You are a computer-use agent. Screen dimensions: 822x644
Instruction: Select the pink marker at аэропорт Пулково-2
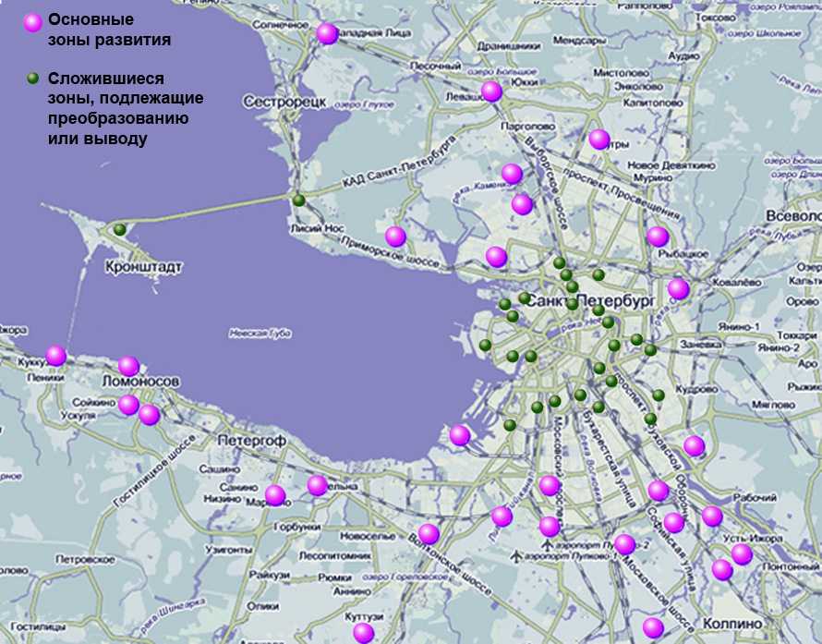pyautogui.click(x=625, y=544)
